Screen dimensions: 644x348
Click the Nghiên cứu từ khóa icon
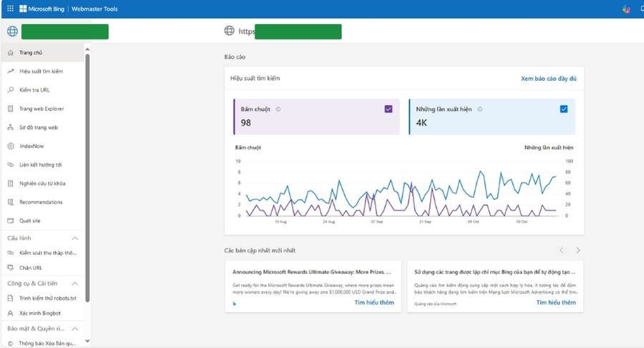click(x=11, y=184)
